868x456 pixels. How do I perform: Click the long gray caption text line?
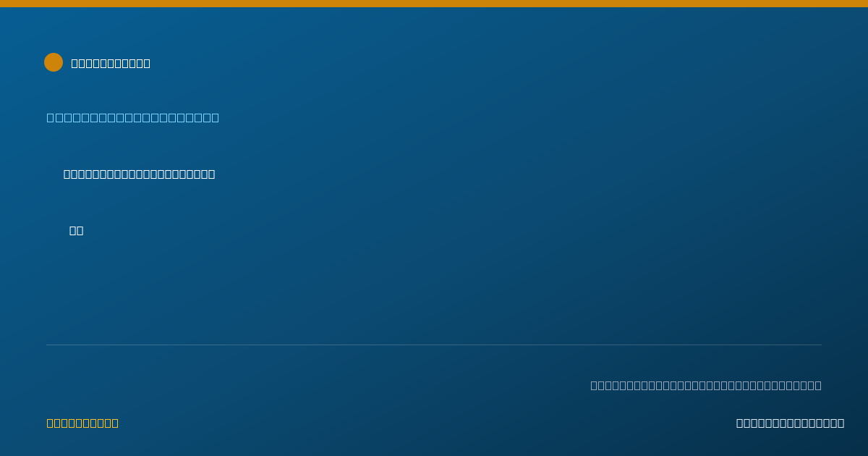click(x=706, y=385)
